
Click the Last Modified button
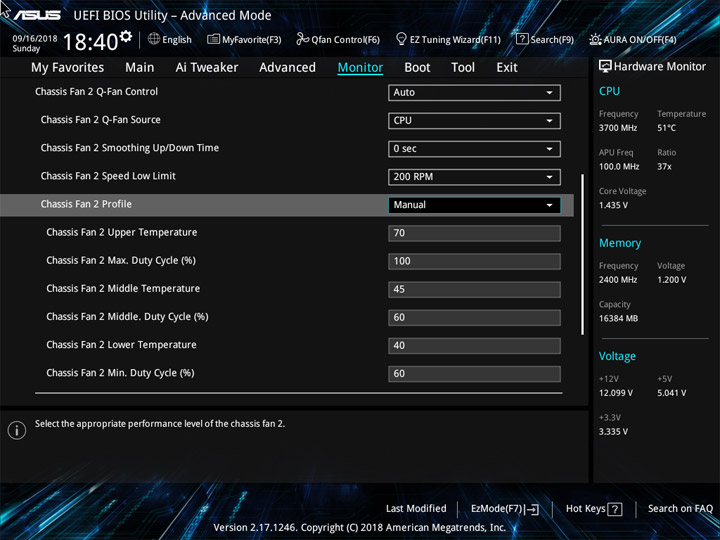coord(416,508)
